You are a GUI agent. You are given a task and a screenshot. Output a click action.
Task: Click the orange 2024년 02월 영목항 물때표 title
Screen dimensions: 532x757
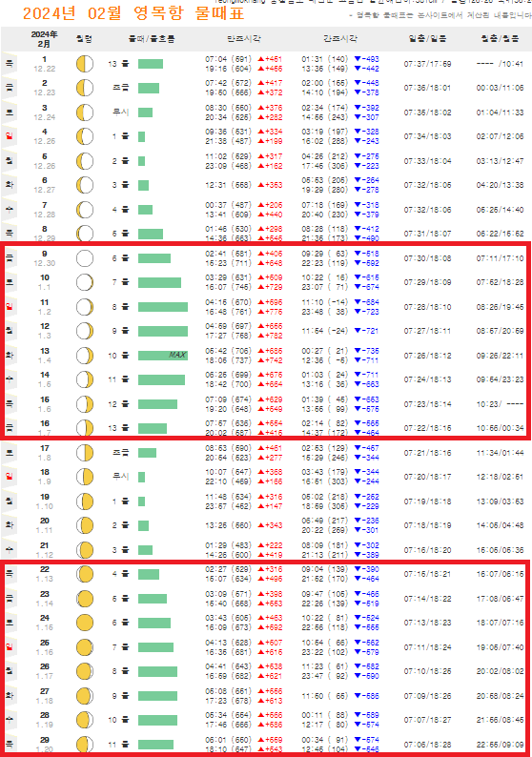click(x=133, y=13)
